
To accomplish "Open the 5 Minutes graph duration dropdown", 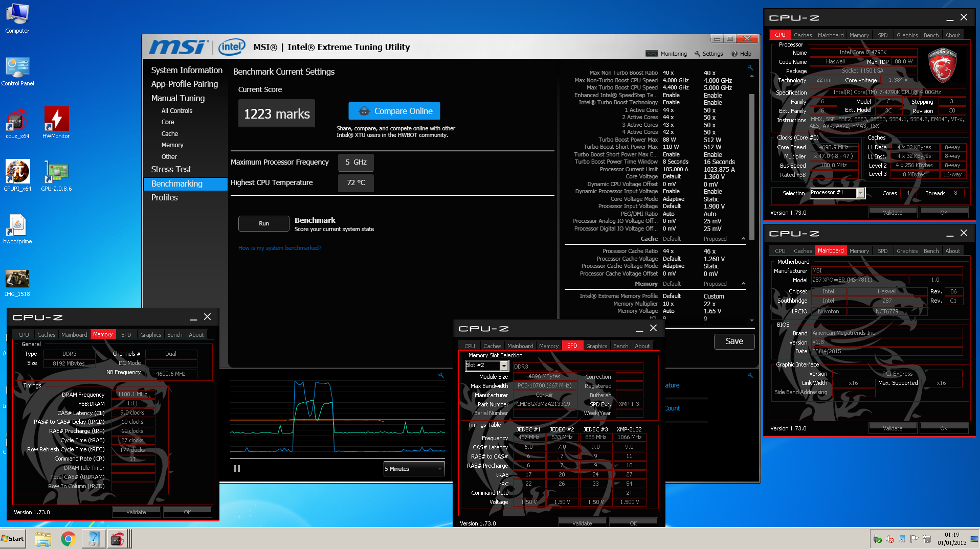I will [414, 469].
